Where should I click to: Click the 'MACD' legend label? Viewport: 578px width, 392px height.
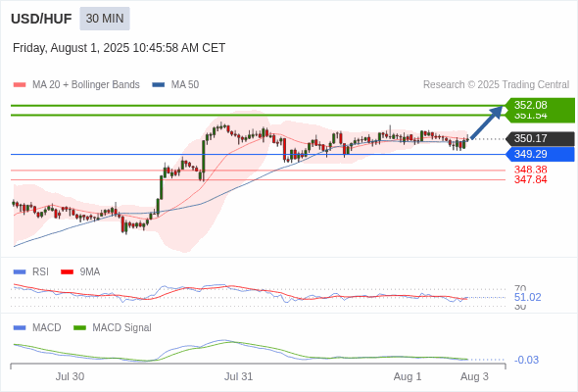[46, 328]
